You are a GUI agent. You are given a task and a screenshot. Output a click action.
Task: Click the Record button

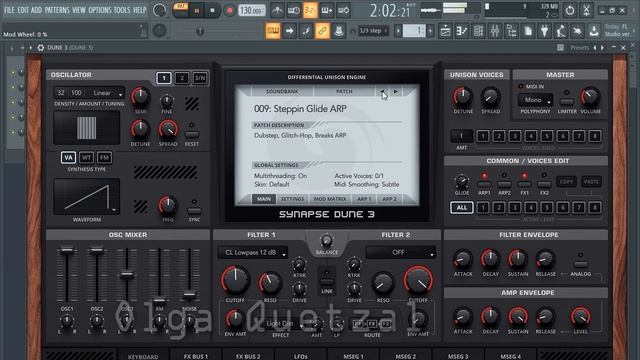[x=229, y=10]
